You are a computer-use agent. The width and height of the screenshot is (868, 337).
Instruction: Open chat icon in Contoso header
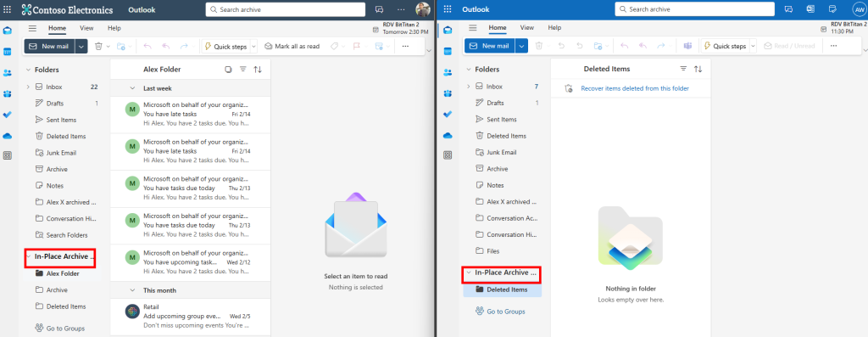pyautogui.click(x=379, y=9)
